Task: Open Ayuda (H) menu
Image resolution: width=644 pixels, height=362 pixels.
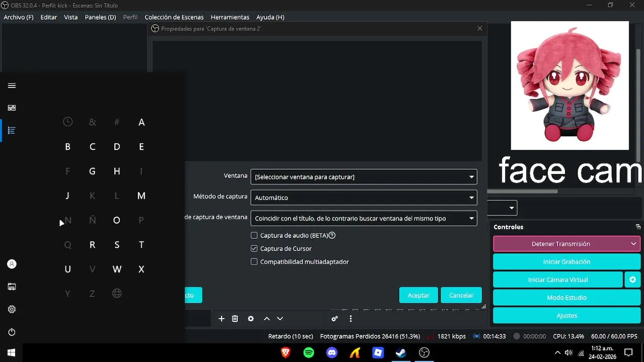Action: tap(270, 17)
